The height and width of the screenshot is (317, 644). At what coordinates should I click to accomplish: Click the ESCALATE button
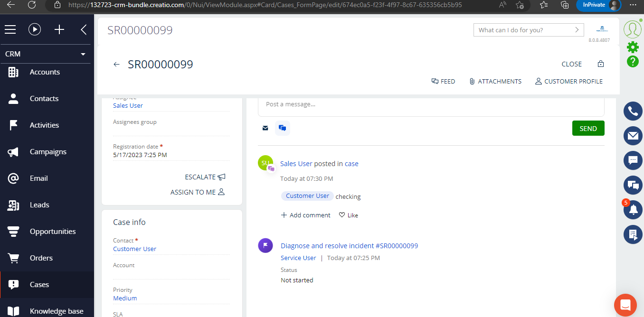[205, 177]
